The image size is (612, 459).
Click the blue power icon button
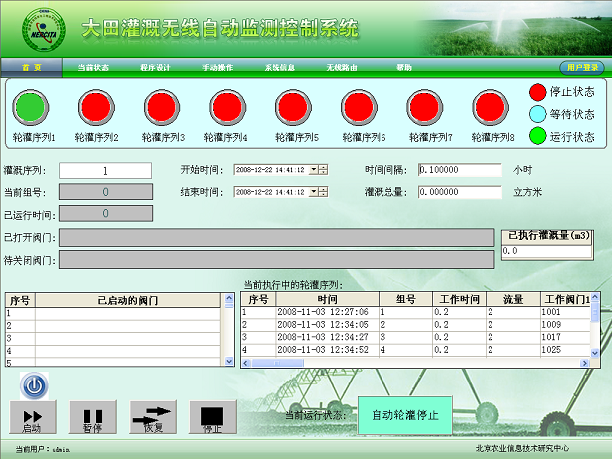coord(34,383)
